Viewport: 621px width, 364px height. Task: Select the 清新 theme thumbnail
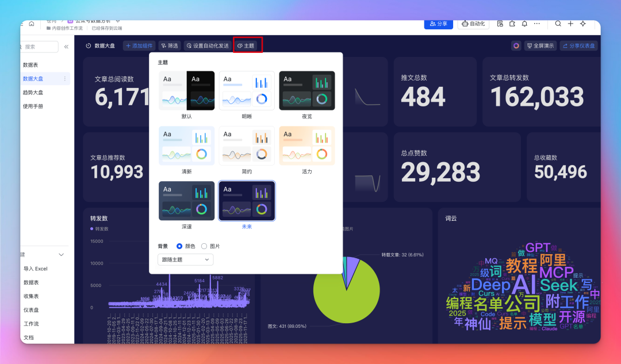click(x=186, y=145)
